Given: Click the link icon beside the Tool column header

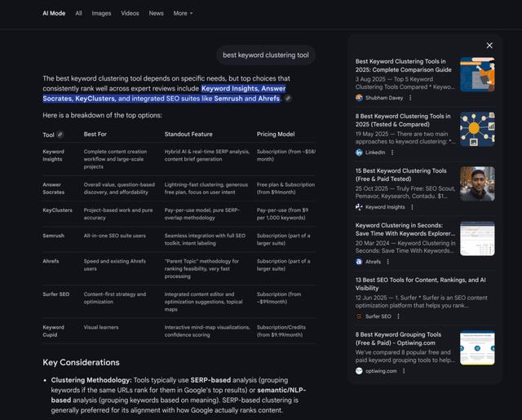Looking at the screenshot, I should pos(60,135).
